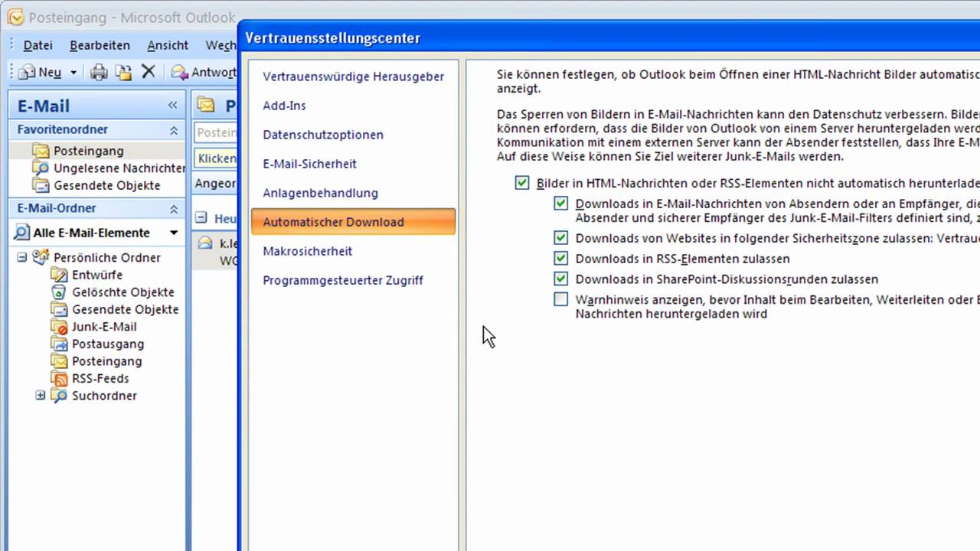Click the Reply (Antworten) envelope icon
The image size is (980, 551).
pyautogui.click(x=179, y=72)
